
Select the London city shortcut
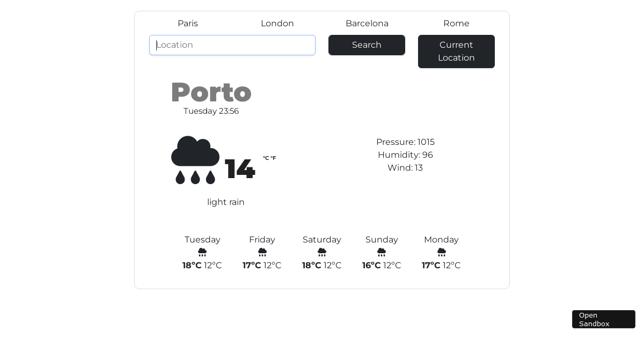click(277, 24)
